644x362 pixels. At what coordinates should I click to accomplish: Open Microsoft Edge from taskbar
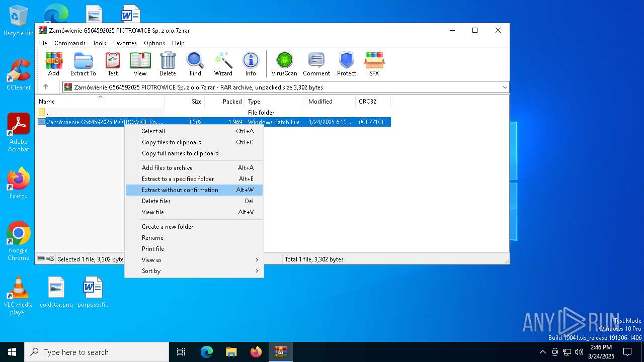pos(207,352)
